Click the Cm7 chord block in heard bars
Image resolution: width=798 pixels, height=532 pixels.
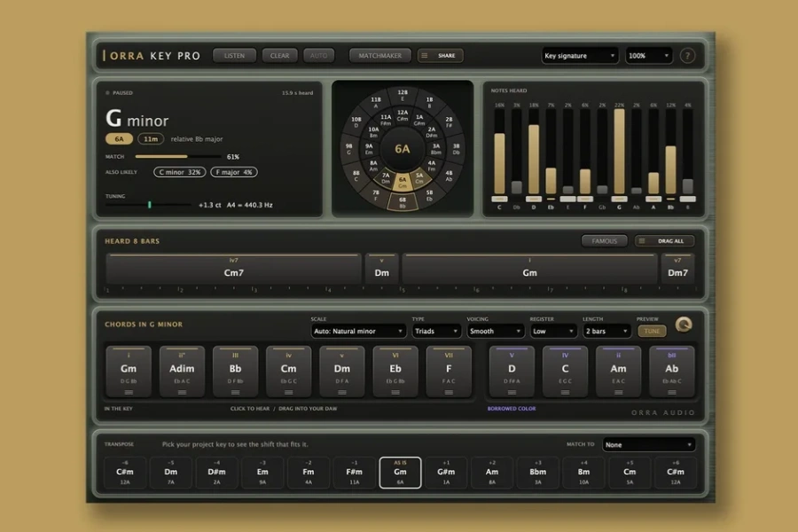click(x=233, y=269)
